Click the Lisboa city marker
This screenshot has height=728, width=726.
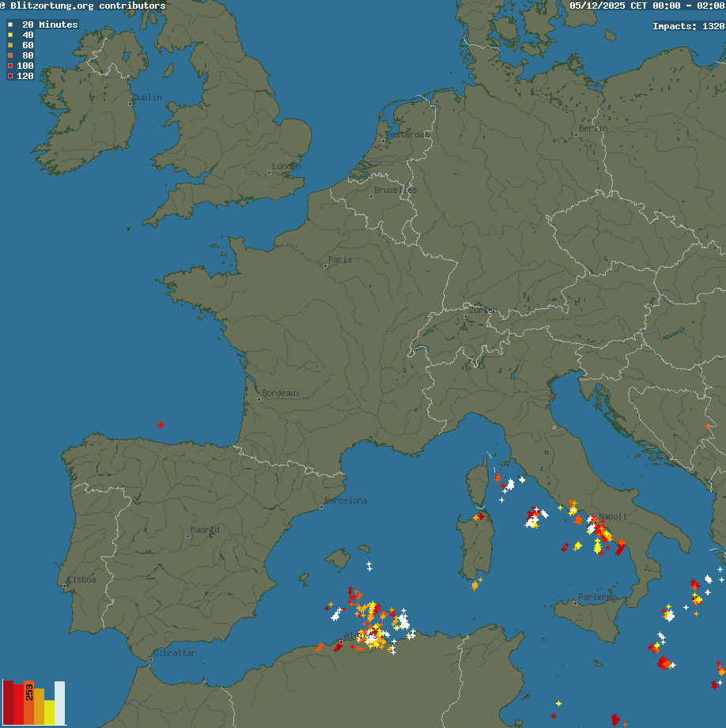(x=70, y=585)
